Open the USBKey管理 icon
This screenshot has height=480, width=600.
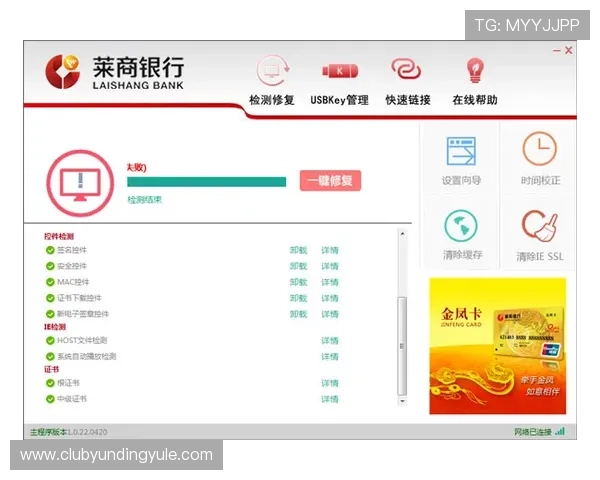pos(340,71)
